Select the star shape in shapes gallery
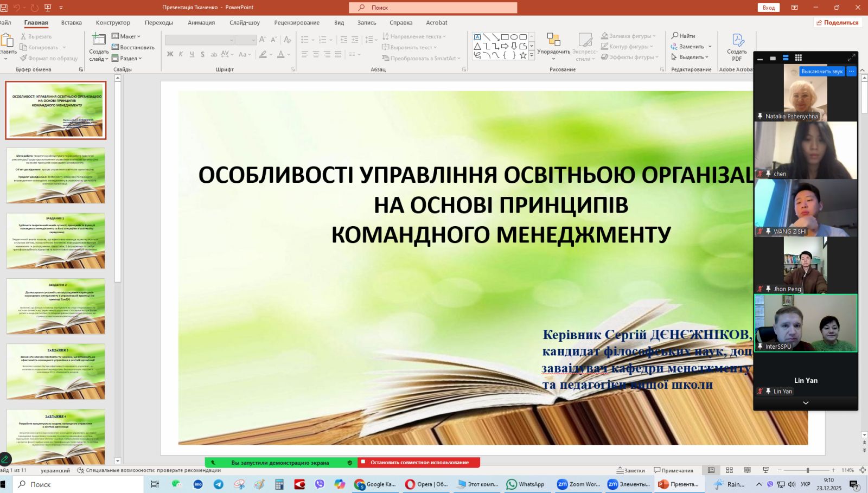 523,55
